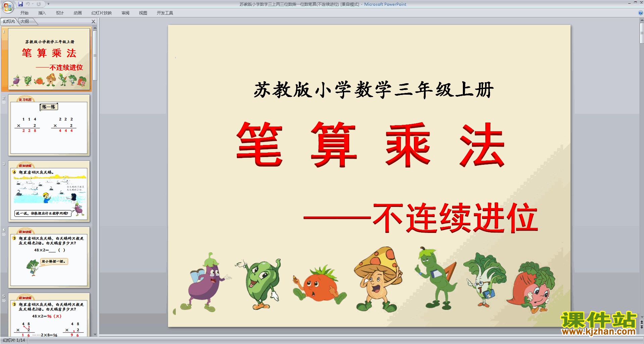Open the 动画 ribbon tab

point(78,13)
